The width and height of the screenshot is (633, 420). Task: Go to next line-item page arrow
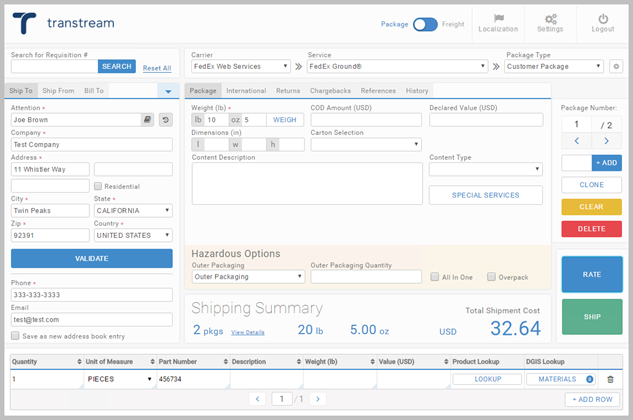coord(318,399)
